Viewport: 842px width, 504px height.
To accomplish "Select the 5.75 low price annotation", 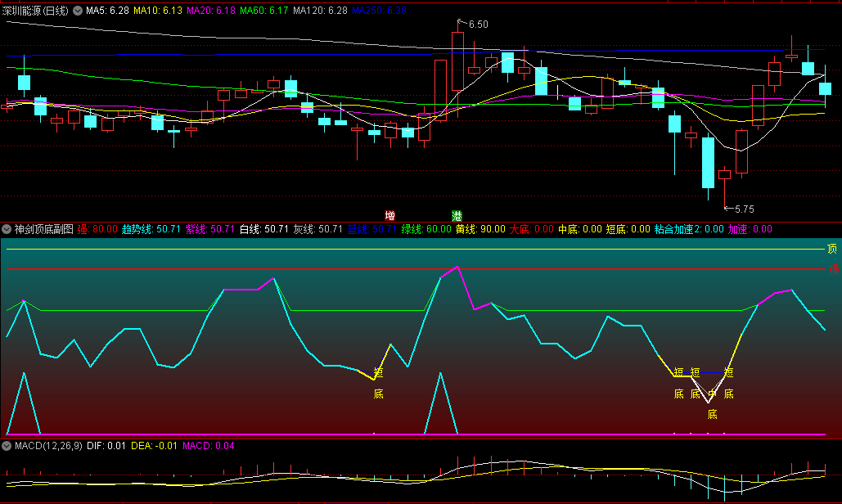I will click(x=742, y=209).
